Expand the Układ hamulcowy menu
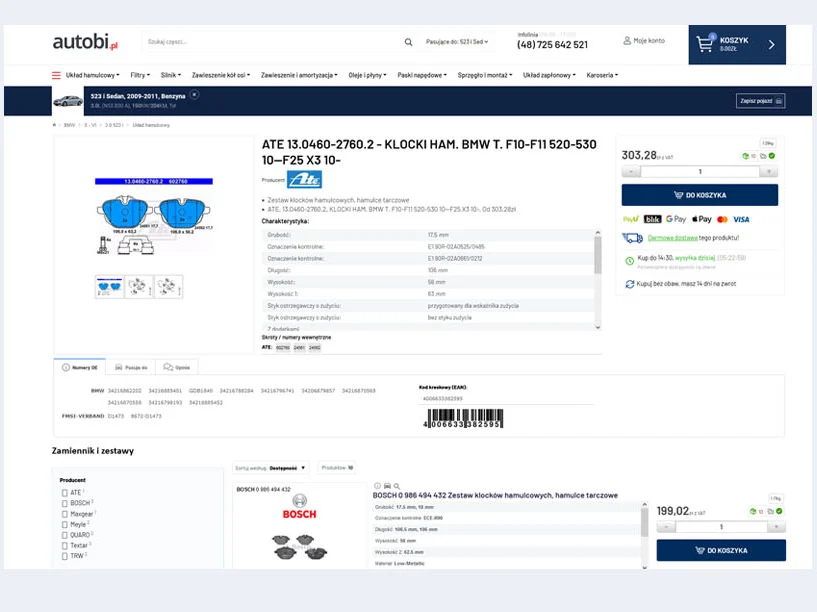 92,75
